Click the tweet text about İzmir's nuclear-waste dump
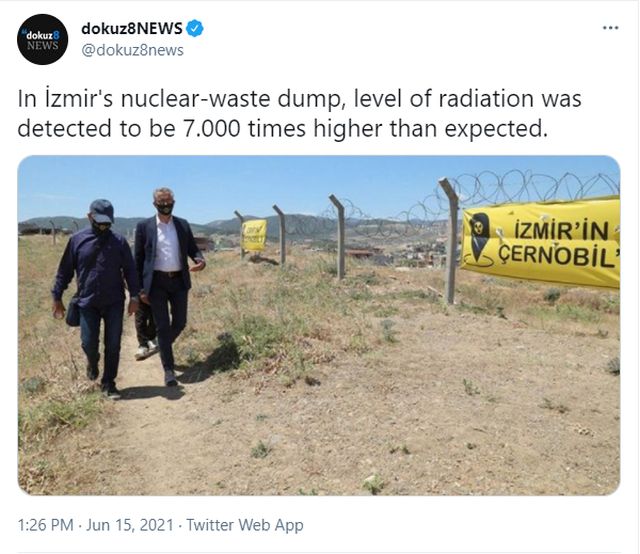The width and height of the screenshot is (640, 554). (299, 113)
